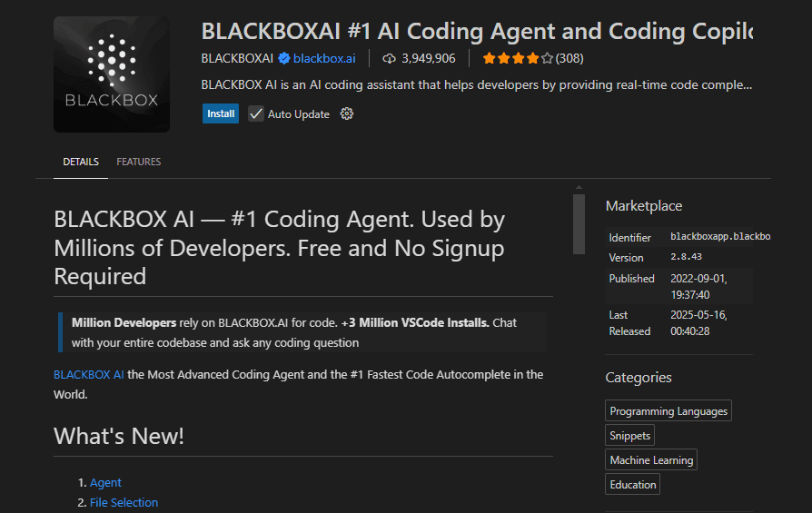Switch to the FEATURES tab
Screen dimensions: 812x513
click(139, 162)
